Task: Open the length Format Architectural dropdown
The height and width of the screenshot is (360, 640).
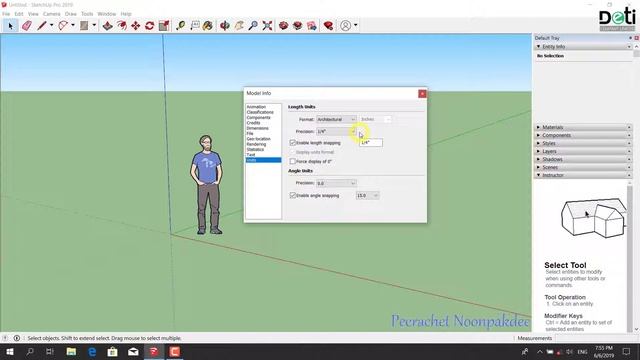Action: tap(336, 119)
